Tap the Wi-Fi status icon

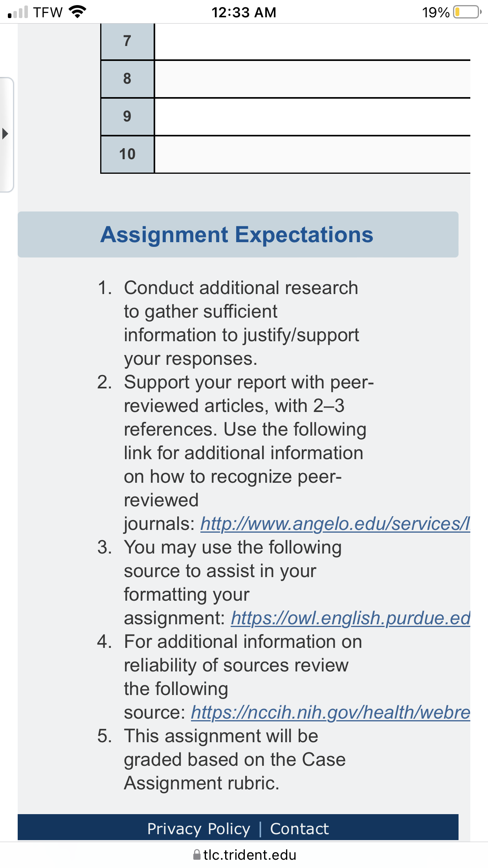click(x=77, y=12)
